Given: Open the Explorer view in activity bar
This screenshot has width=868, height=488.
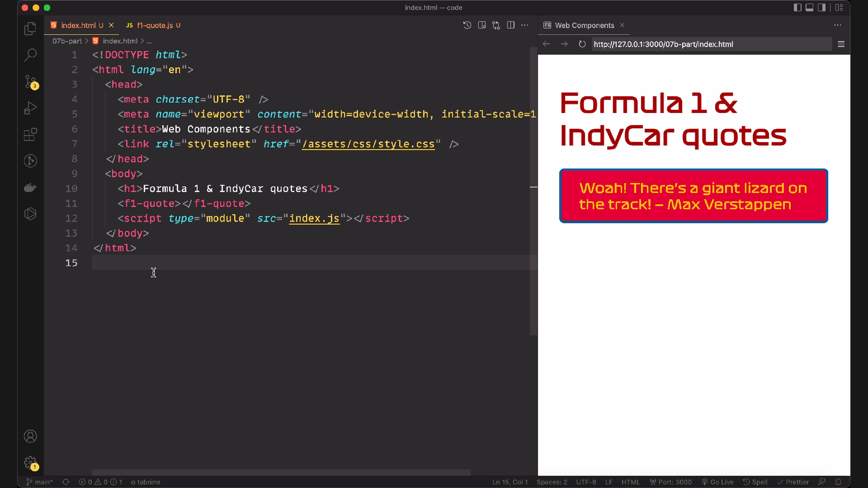Looking at the screenshot, I should [30, 29].
